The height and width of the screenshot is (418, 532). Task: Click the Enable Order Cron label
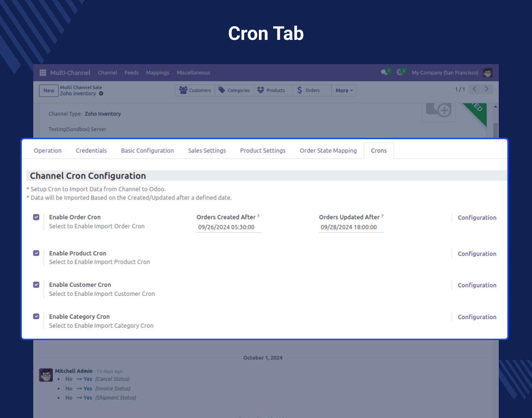(x=75, y=217)
